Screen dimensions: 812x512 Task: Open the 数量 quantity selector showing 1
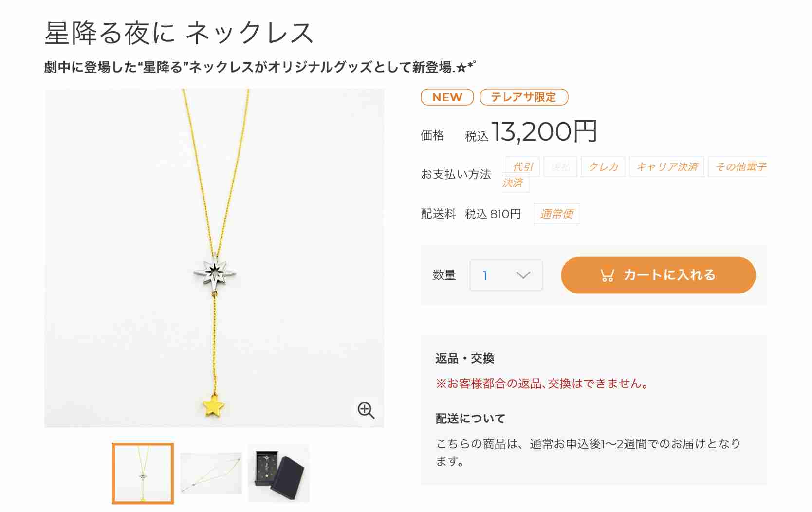506,275
